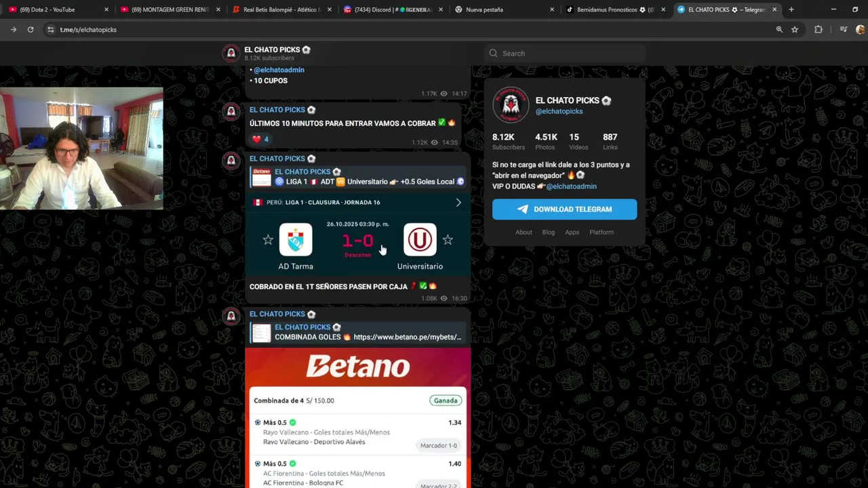Image resolution: width=868 pixels, height=488 pixels.
Task: Open the Betano bet slip image
Action: 358,418
